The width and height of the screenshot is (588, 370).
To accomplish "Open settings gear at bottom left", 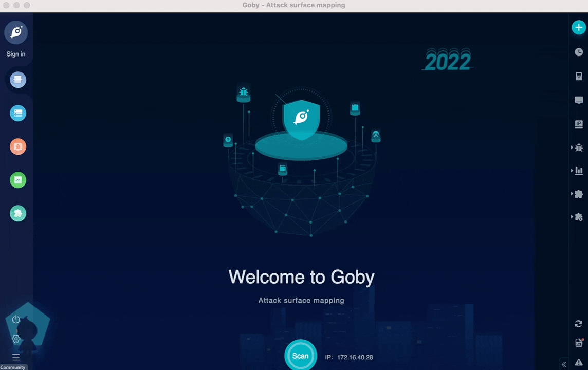I will tap(16, 339).
